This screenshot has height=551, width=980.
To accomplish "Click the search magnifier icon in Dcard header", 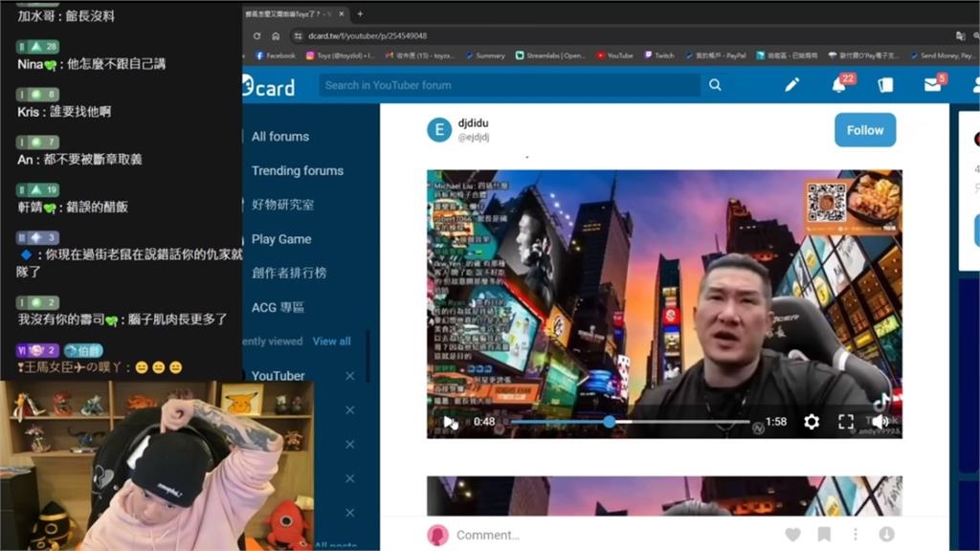I will click(715, 85).
